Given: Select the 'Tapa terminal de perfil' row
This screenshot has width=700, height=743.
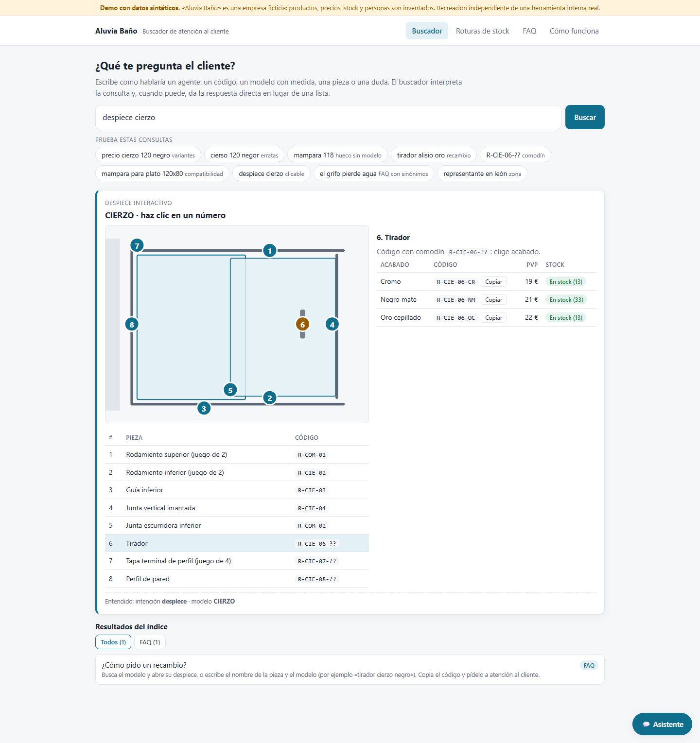Looking at the screenshot, I should [237, 561].
